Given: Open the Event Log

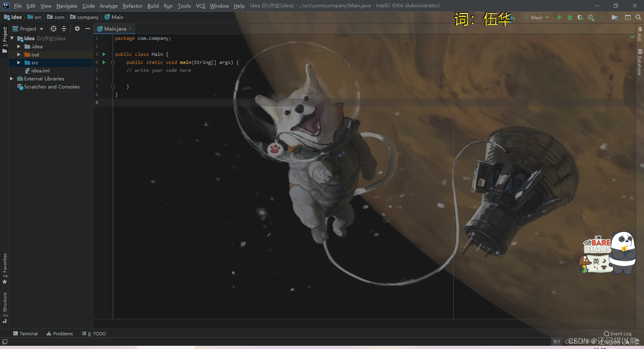Looking at the screenshot, I should click(x=617, y=334).
